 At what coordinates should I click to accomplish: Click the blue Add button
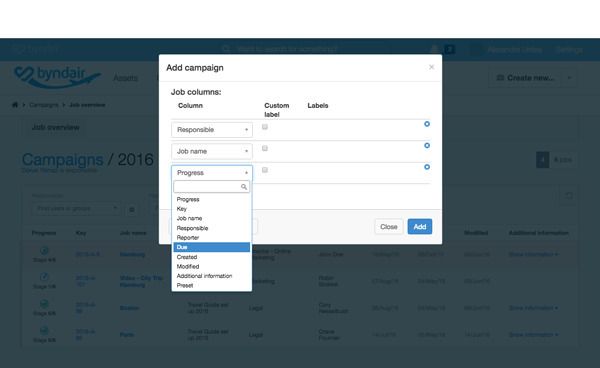click(x=420, y=226)
